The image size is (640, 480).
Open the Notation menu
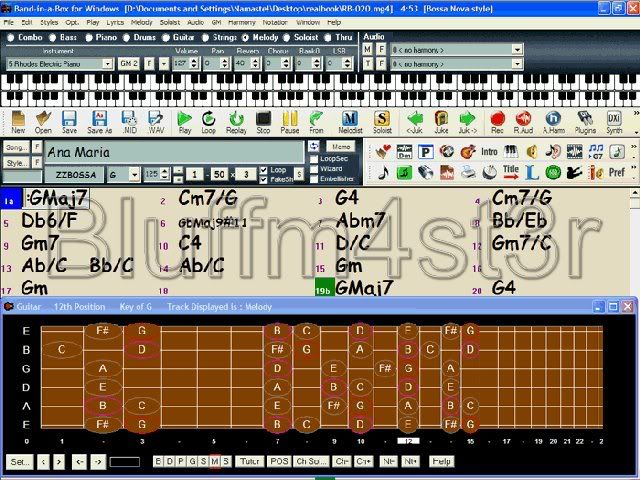point(275,22)
